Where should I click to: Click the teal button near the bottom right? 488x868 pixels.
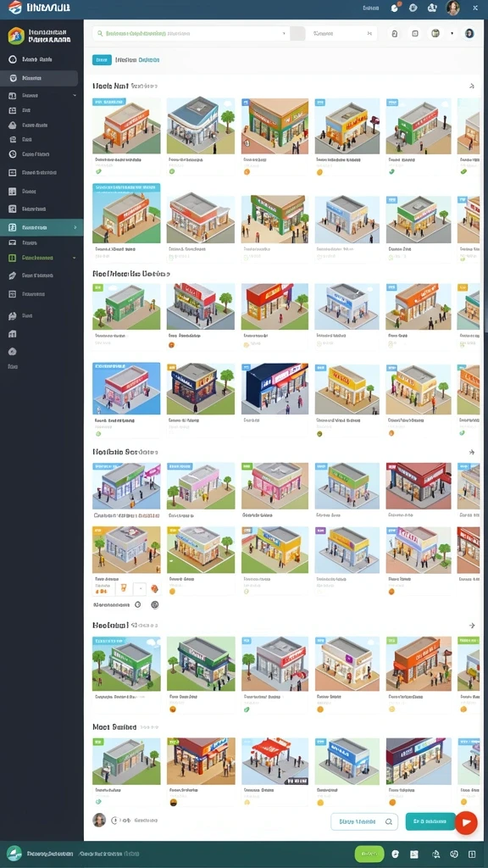coord(430,821)
